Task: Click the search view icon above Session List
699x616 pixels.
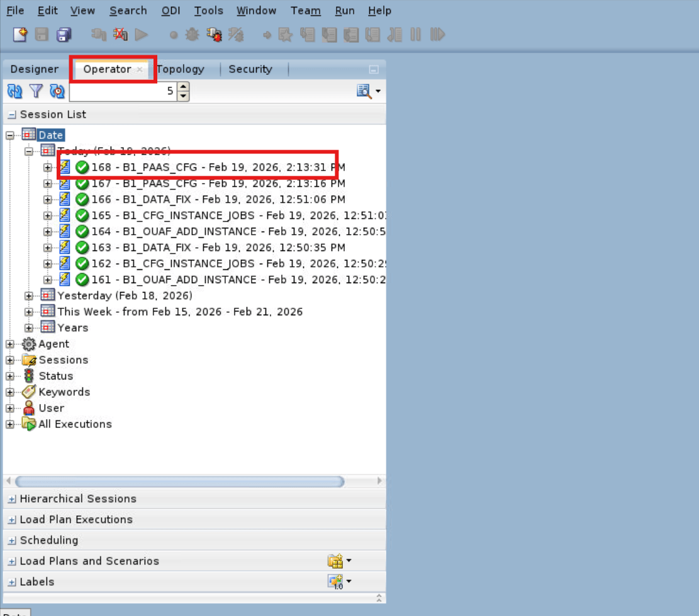Action: 364,91
